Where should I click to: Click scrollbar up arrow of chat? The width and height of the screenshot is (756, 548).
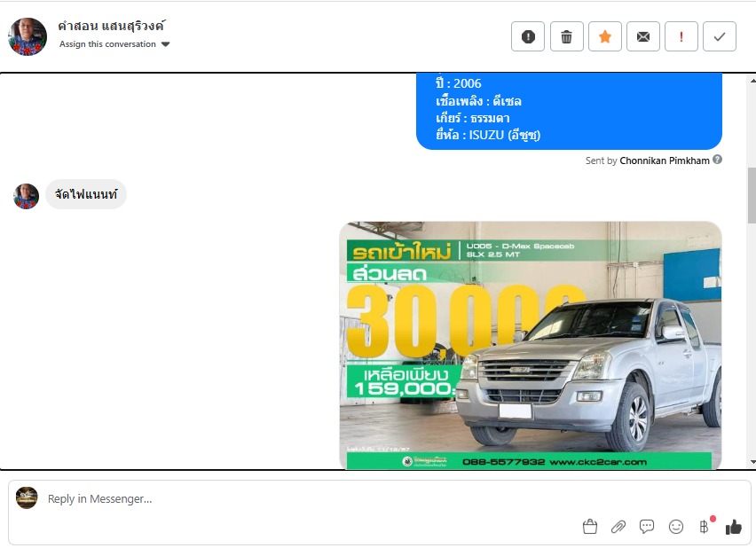pos(752,81)
